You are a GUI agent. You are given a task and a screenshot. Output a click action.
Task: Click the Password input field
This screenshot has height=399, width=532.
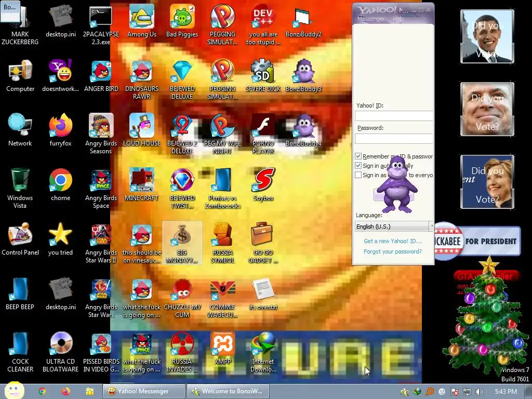coord(394,138)
